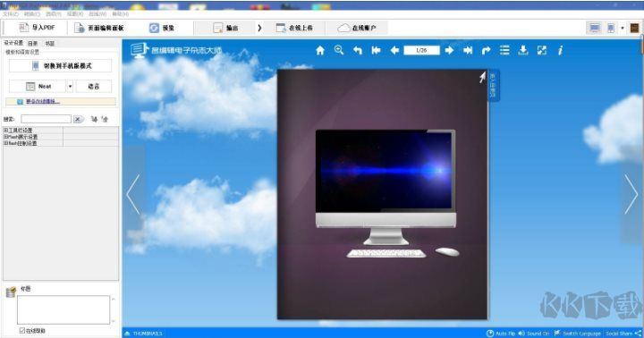Click the page number 1/26 field
Screen dimensions: 644x338
[x=421, y=50]
